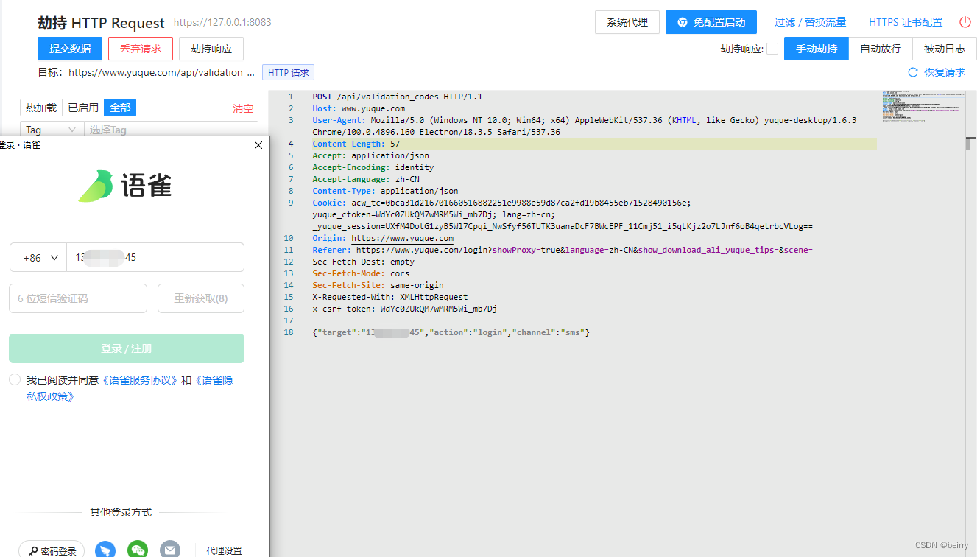Click the 清空 link
Image resolution: width=980 pixels, height=557 pixels.
243,108
